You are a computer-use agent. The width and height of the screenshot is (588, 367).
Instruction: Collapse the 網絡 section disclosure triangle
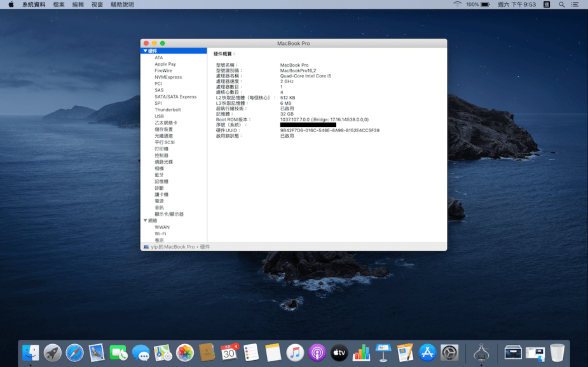click(x=145, y=220)
